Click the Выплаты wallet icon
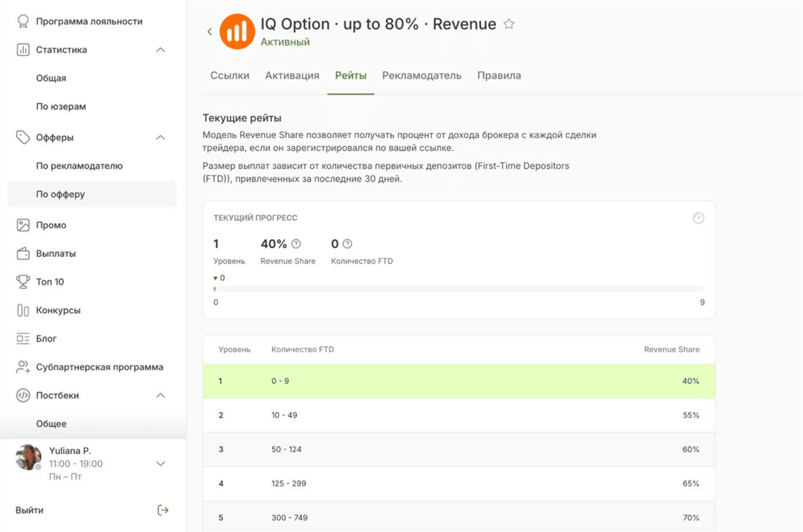This screenshot has height=532, width=803. click(23, 253)
